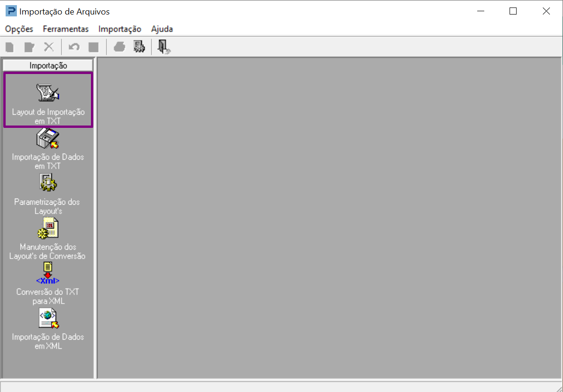Click the delete X icon in the toolbar
Image resolution: width=563 pixels, height=392 pixels.
tap(48, 46)
